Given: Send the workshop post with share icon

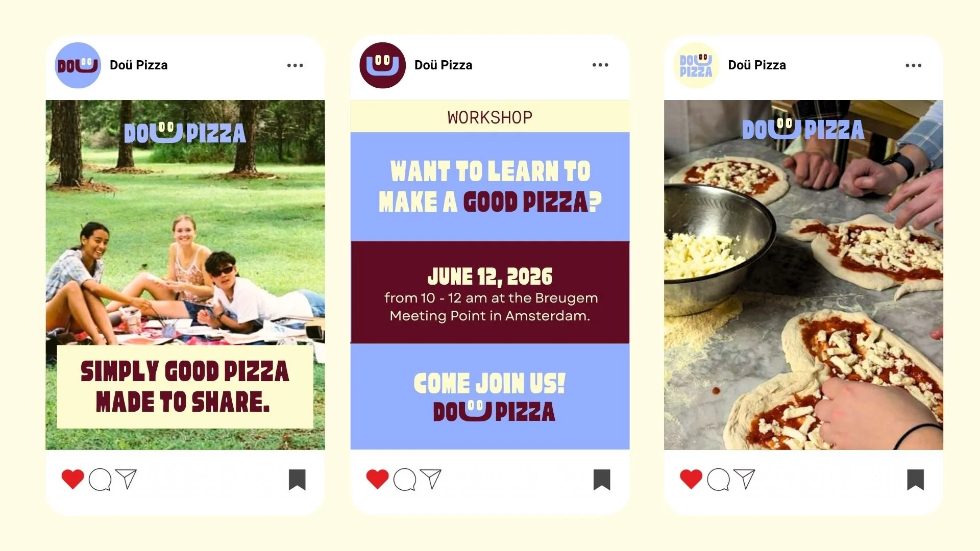Looking at the screenshot, I should click(431, 479).
